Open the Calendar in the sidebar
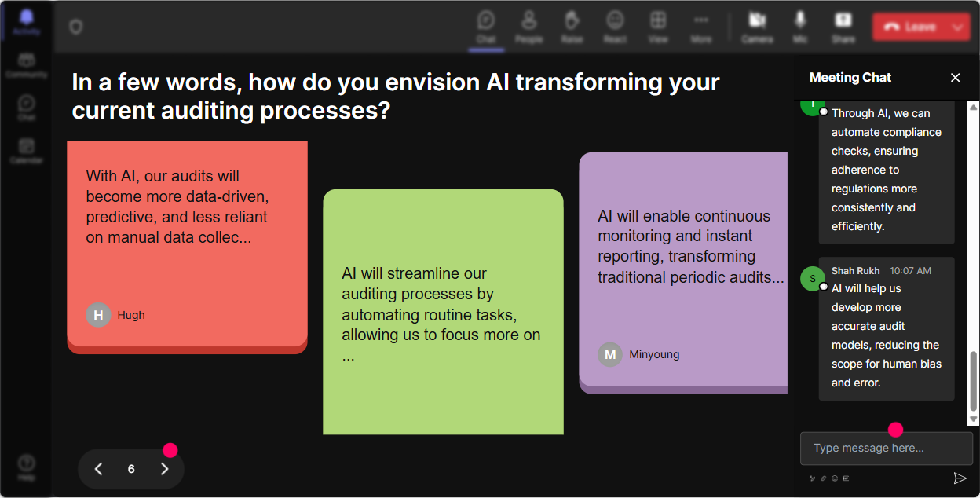This screenshot has height=498, width=980. click(27, 151)
